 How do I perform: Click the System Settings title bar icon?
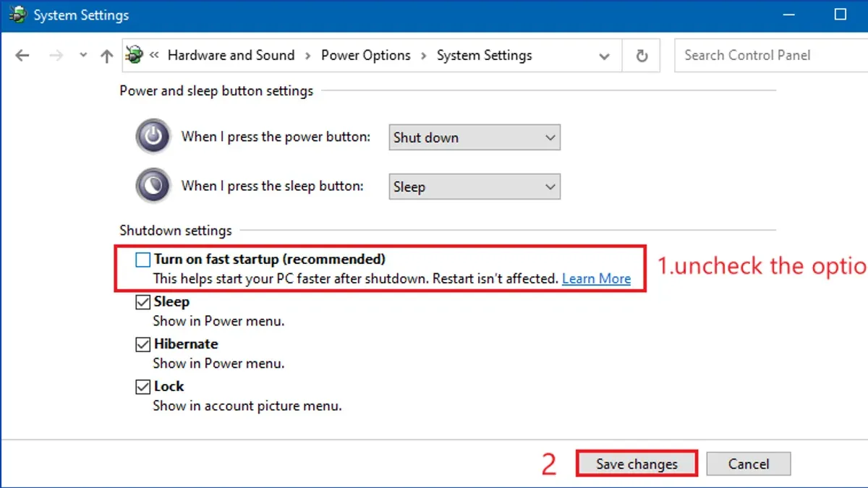(18, 15)
